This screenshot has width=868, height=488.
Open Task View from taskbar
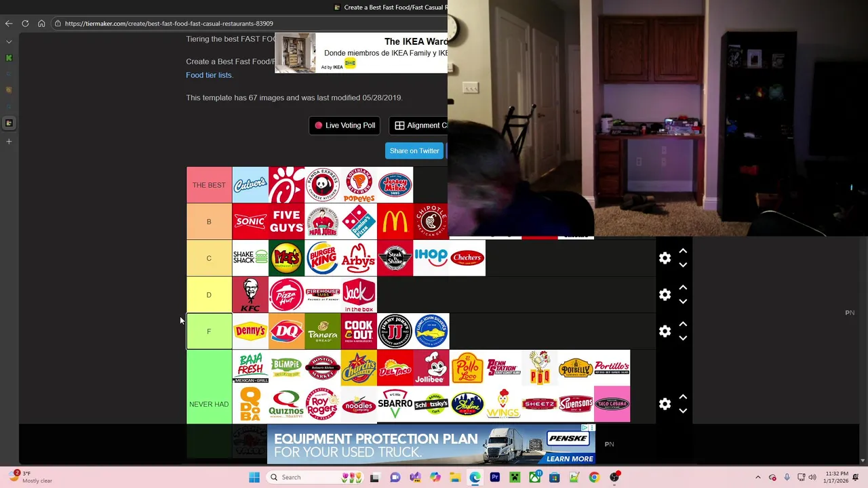374,477
